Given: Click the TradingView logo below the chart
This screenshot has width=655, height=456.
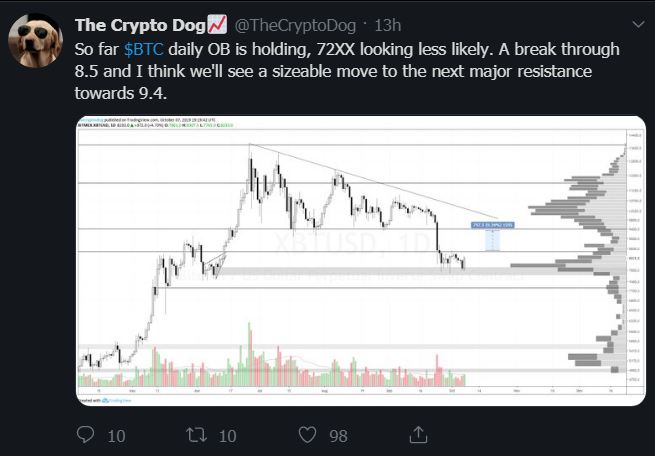Looking at the screenshot, I should coord(97,399).
